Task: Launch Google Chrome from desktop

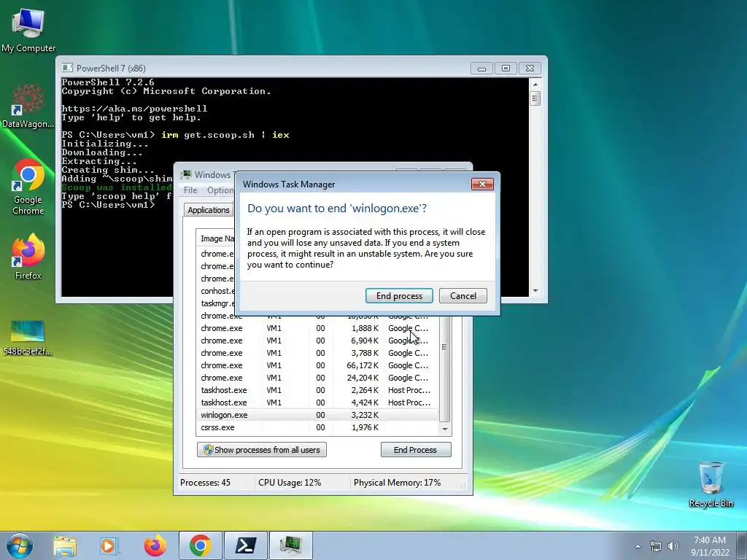Action: (x=28, y=187)
